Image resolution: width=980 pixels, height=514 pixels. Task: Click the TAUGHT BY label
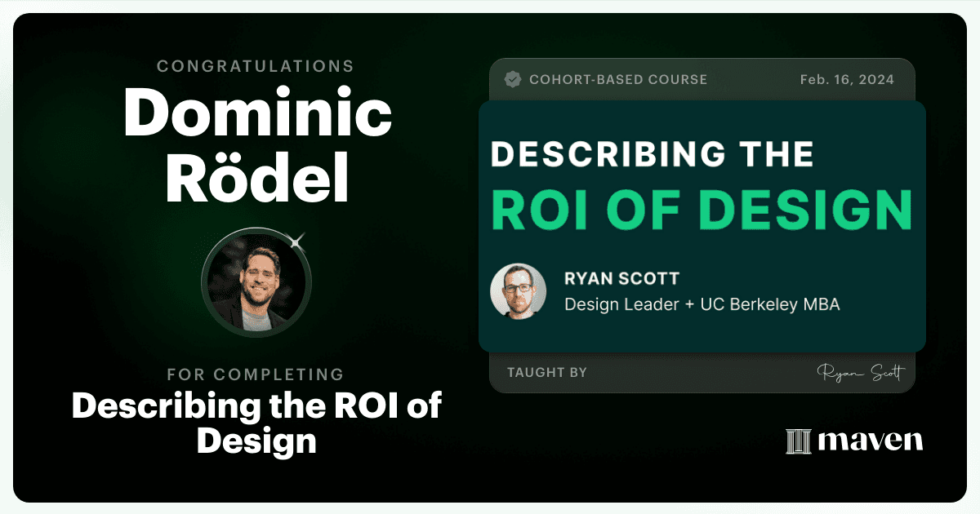[547, 373]
